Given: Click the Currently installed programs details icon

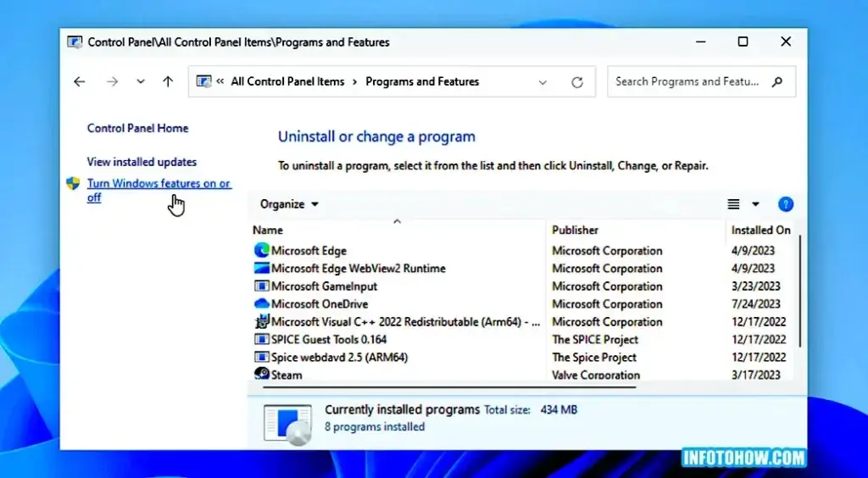Looking at the screenshot, I should 288,425.
